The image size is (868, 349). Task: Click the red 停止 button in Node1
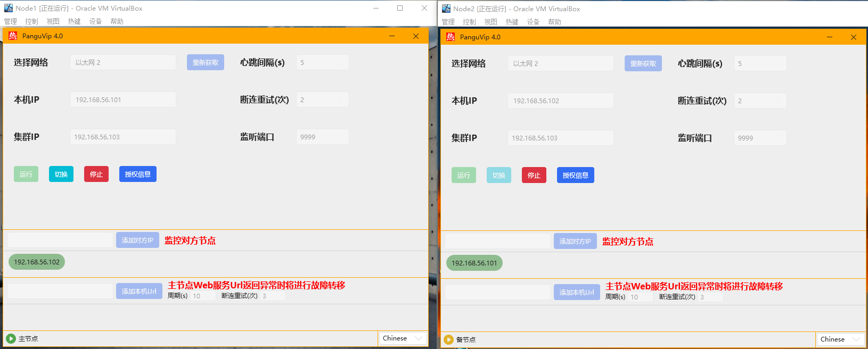(x=96, y=174)
